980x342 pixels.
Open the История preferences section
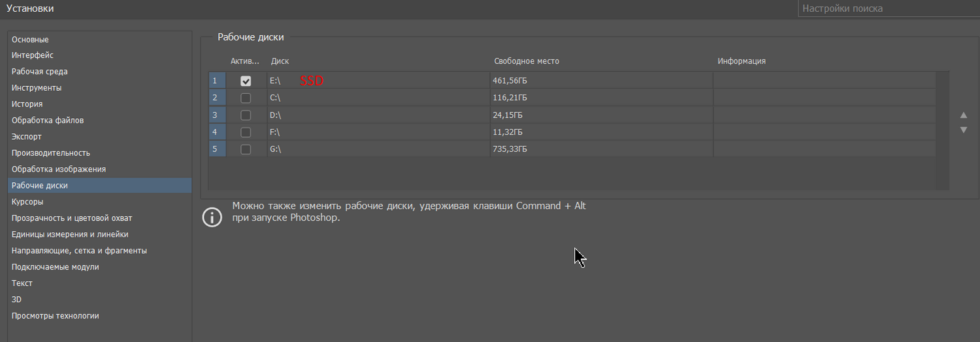pyautogui.click(x=100, y=104)
